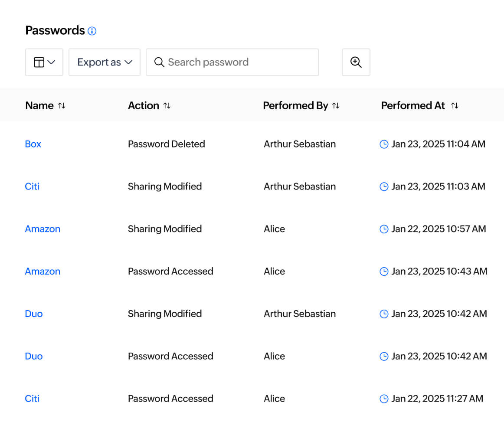Screen dimensions: 504x432
Task: Click clock icon for Jan 23 11:03 AM
Action: click(384, 187)
